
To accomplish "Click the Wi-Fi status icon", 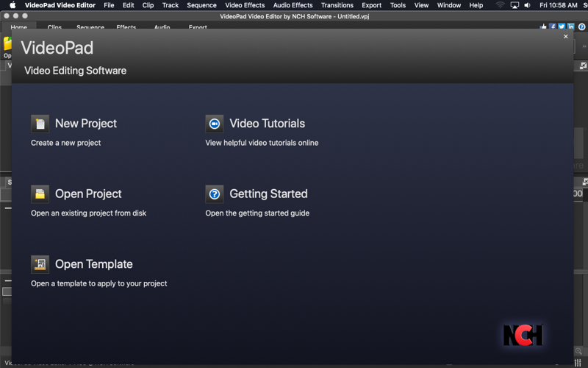I will tap(501, 5).
